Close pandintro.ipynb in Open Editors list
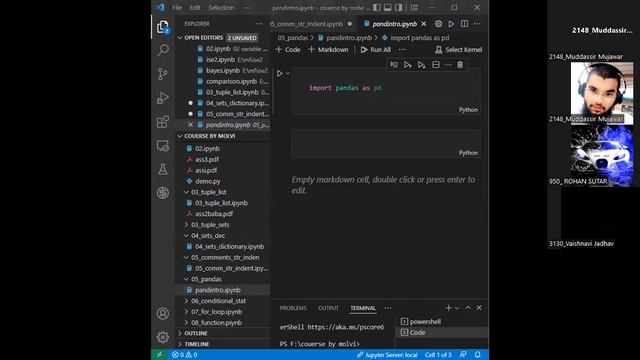Viewport: 640px width, 360px height. pyautogui.click(x=190, y=125)
